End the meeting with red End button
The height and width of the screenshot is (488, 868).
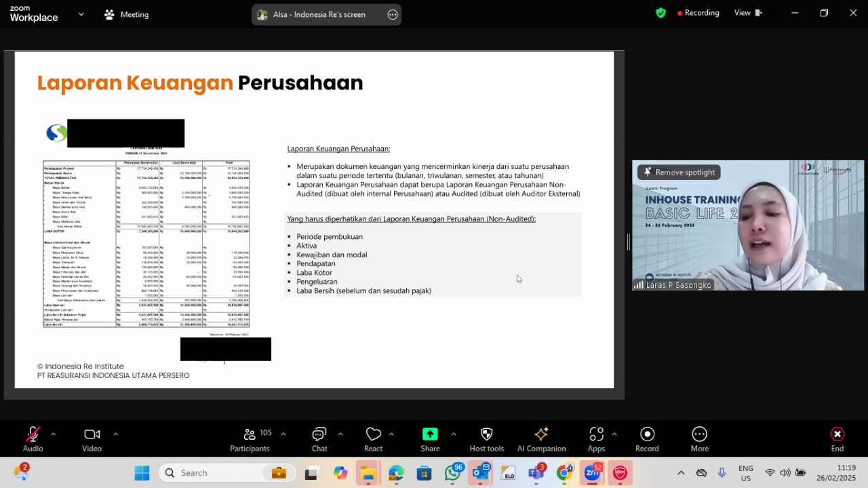[x=837, y=434]
